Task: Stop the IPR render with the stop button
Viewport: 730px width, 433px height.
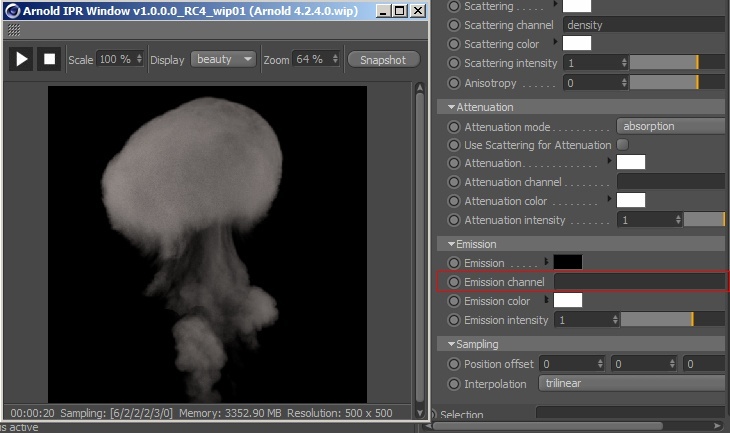Action: 49,59
